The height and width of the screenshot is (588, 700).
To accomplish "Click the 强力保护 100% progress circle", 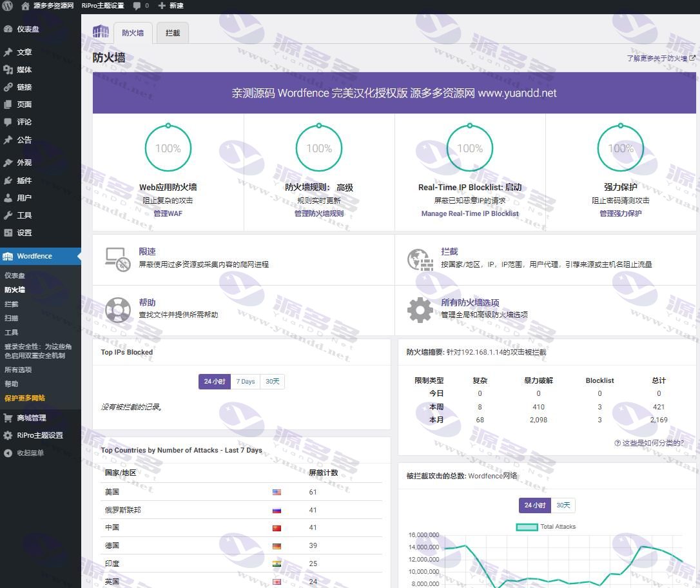I will point(621,148).
